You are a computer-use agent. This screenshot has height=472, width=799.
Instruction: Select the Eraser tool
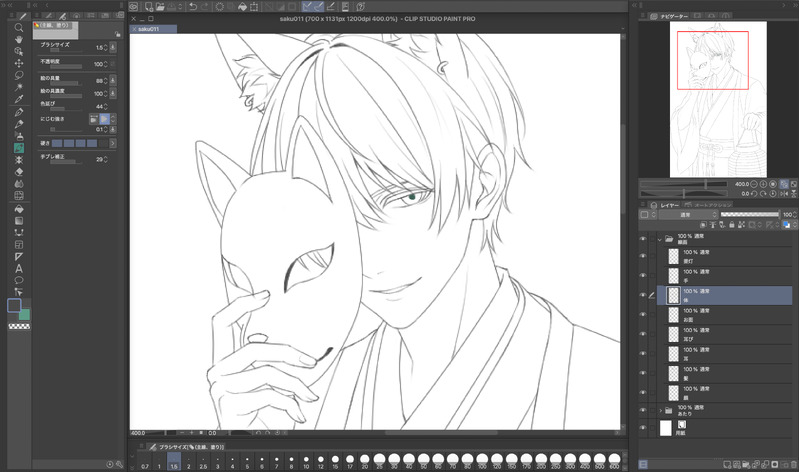click(x=19, y=172)
